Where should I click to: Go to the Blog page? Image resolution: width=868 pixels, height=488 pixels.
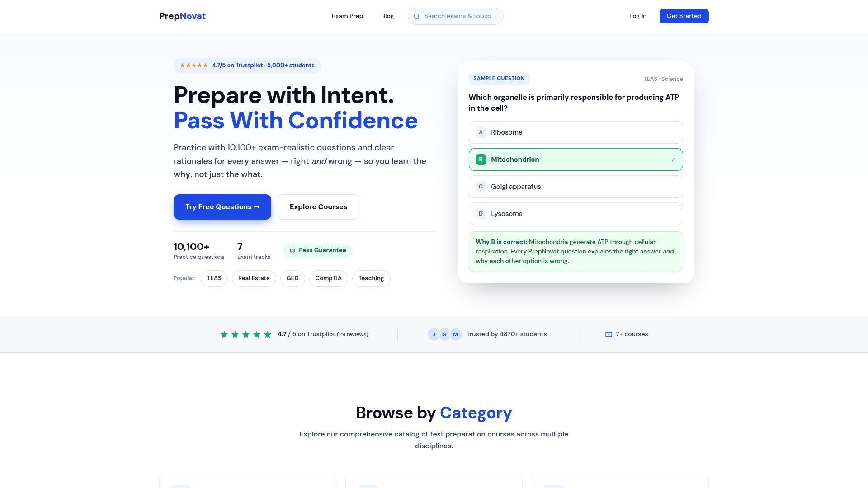coord(387,16)
